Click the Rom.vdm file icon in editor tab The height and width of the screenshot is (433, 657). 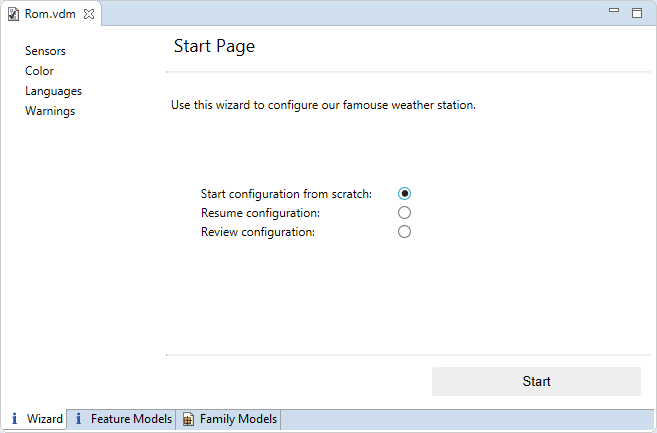click(x=14, y=14)
